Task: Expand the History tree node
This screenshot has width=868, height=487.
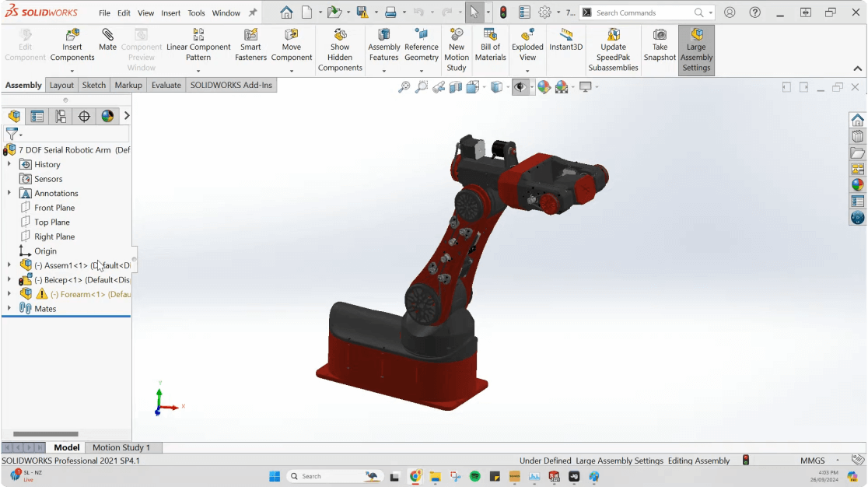Action: click(x=9, y=164)
